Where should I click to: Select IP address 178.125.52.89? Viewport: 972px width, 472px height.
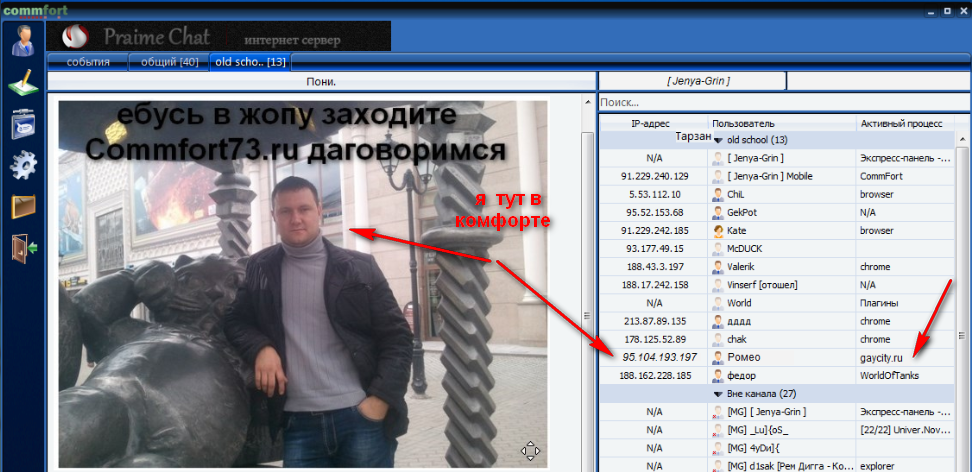coord(654,339)
